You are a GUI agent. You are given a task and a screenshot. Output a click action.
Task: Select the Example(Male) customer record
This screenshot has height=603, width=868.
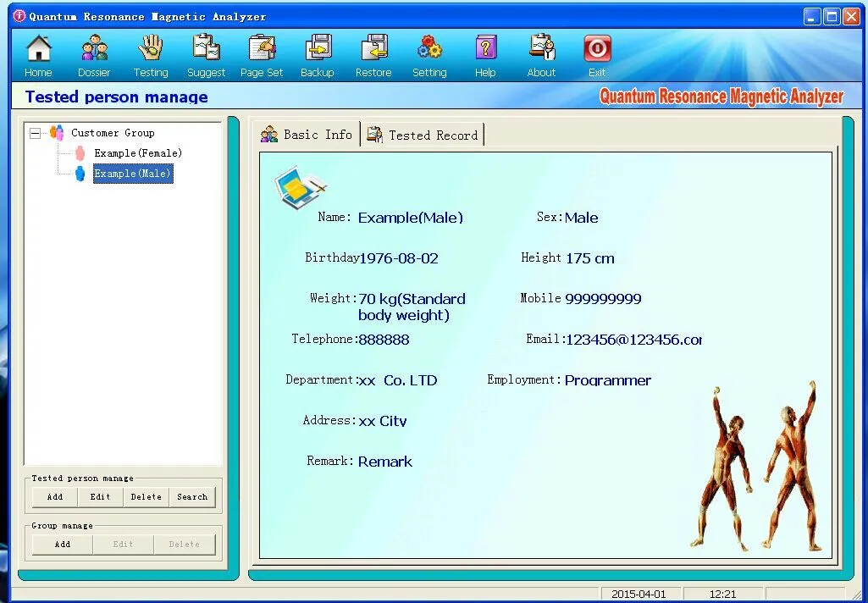pyautogui.click(x=132, y=173)
